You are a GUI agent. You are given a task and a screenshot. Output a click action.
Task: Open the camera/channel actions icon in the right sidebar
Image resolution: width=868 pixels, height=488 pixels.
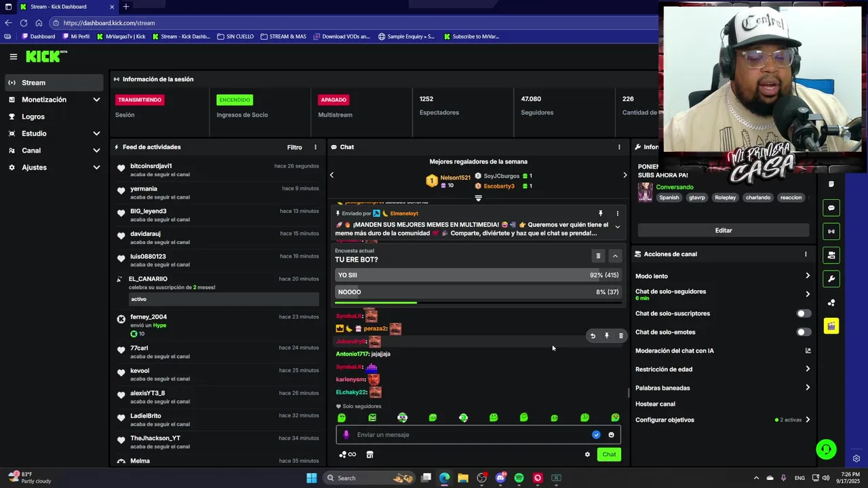pyautogui.click(x=831, y=256)
